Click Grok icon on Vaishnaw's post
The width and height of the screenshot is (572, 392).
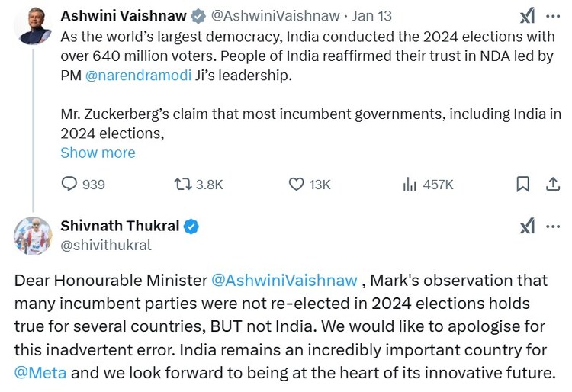pyautogui.click(x=527, y=17)
